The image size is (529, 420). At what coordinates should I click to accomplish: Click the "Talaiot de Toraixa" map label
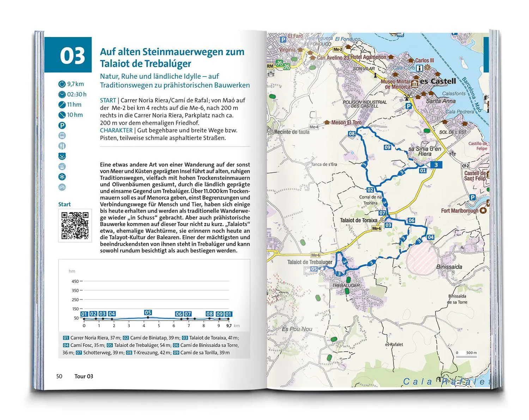[x=358, y=220]
